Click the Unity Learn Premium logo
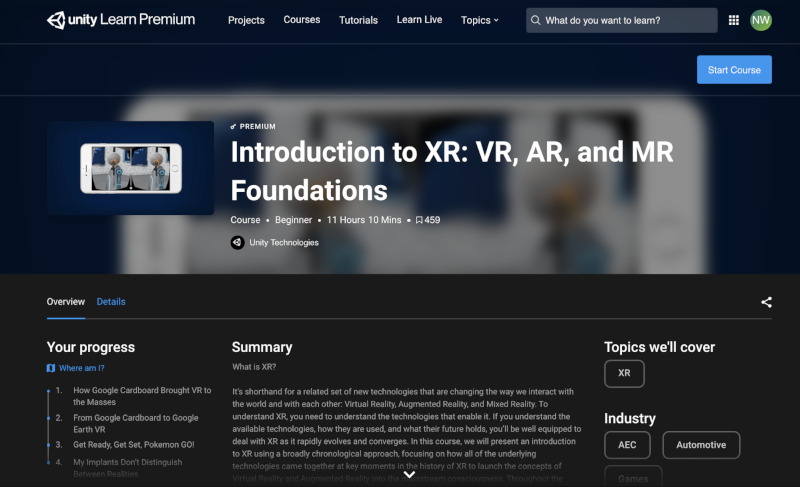 pos(121,20)
